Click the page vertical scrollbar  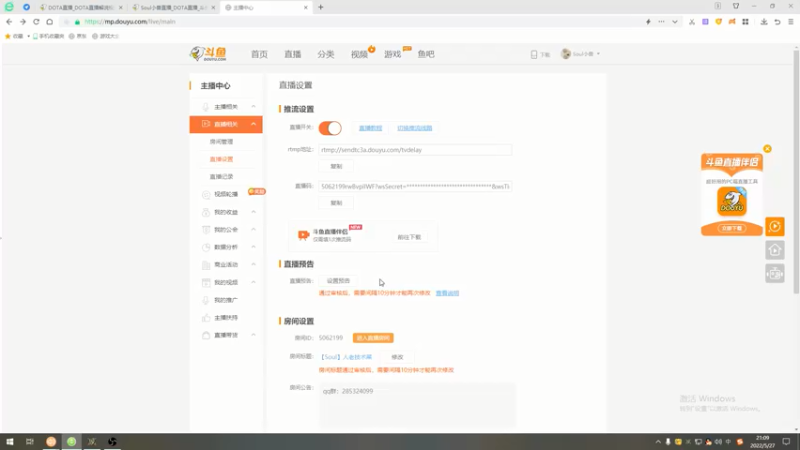(796, 171)
